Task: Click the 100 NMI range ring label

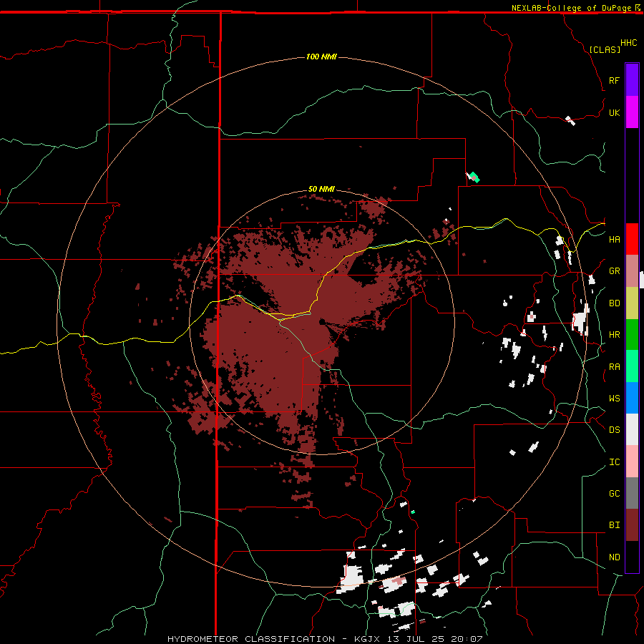Action: pos(321,57)
